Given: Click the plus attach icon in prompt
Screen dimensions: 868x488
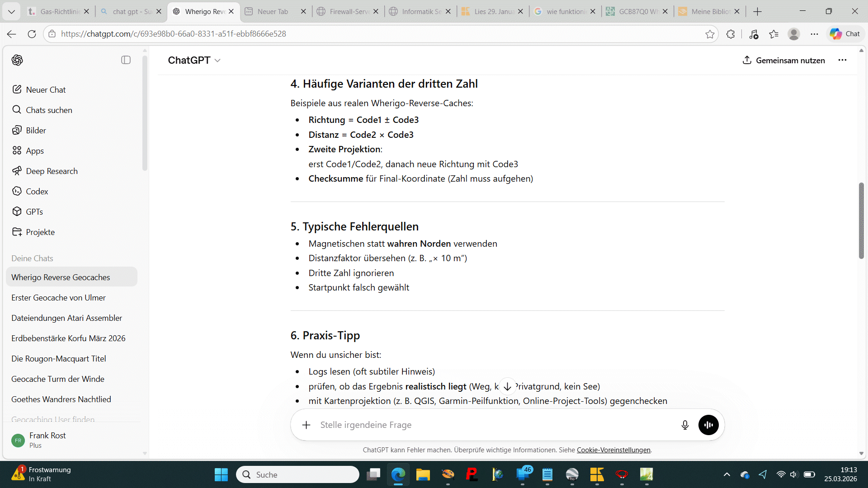Looking at the screenshot, I should click(307, 425).
